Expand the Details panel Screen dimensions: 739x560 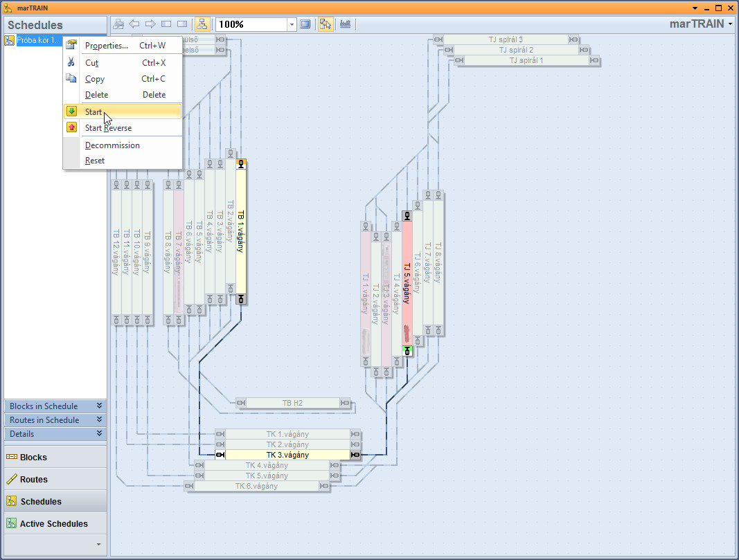click(55, 434)
